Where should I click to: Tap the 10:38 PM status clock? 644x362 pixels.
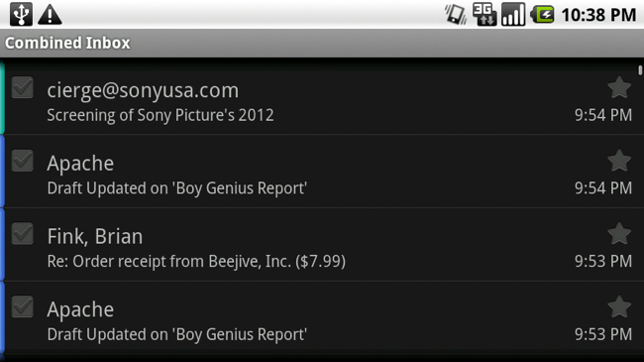(x=598, y=15)
